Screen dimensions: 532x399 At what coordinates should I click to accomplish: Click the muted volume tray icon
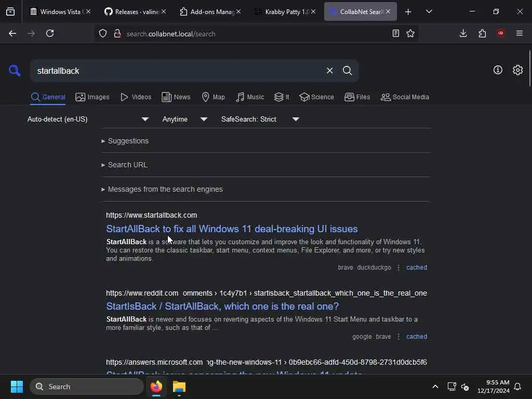(465, 387)
